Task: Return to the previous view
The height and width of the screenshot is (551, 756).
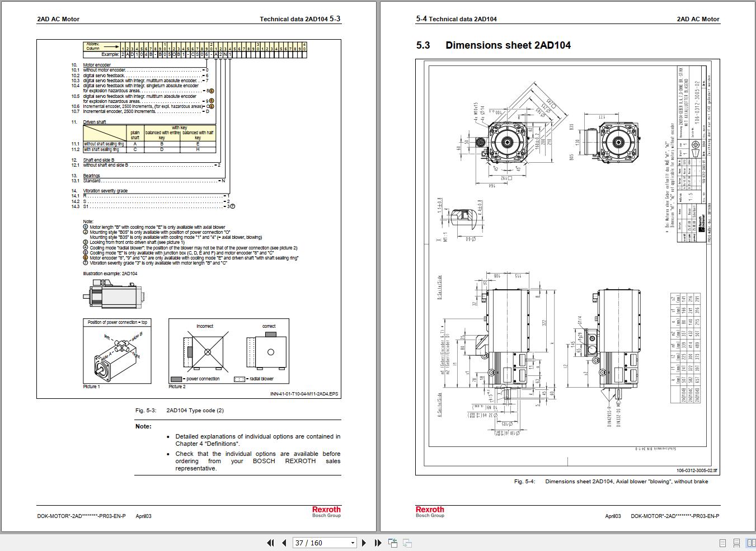Action: [393, 543]
